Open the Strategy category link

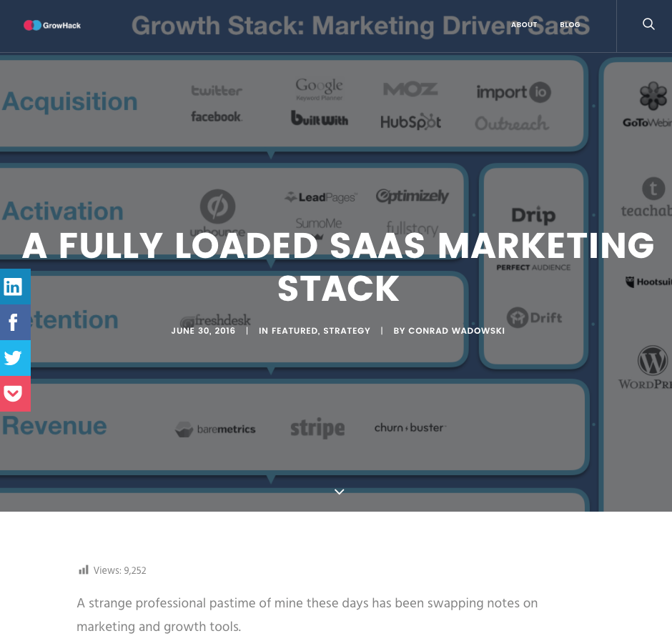[x=347, y=331]
